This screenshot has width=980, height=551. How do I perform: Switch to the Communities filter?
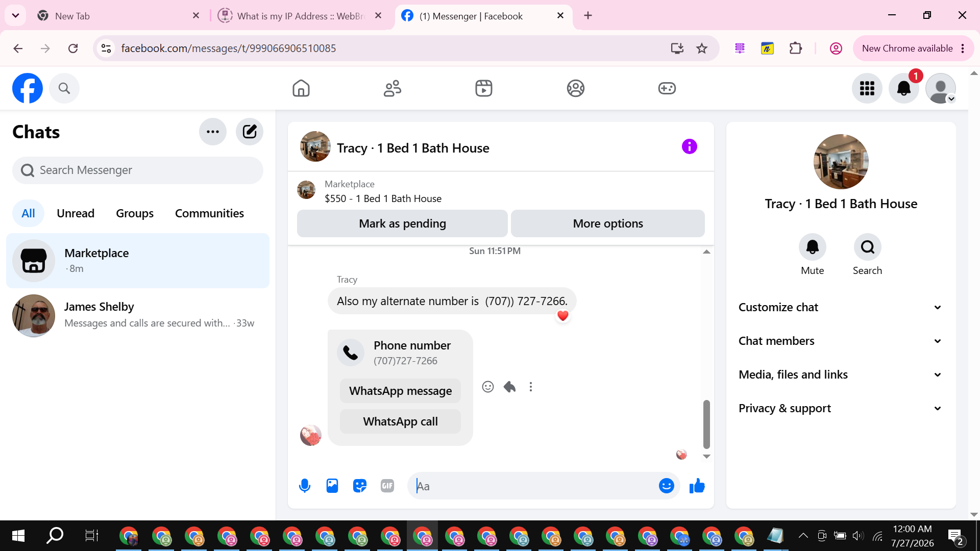[x=209, y=213]
